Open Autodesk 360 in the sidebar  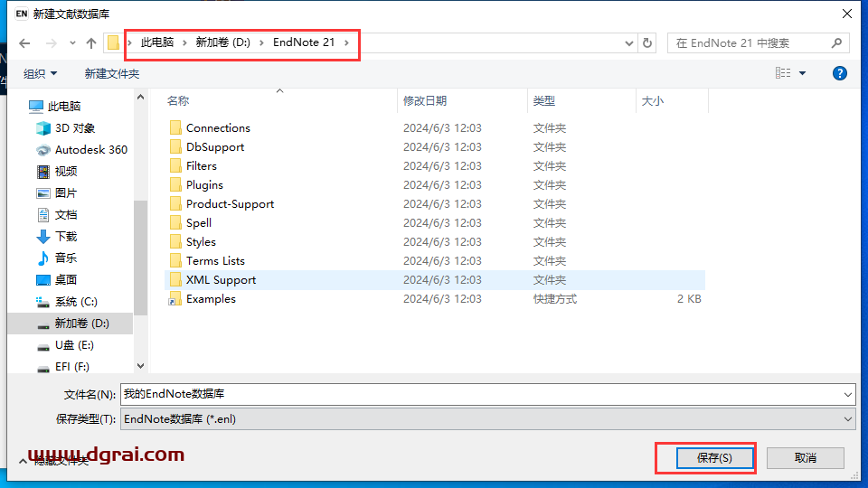pos(82,149)
